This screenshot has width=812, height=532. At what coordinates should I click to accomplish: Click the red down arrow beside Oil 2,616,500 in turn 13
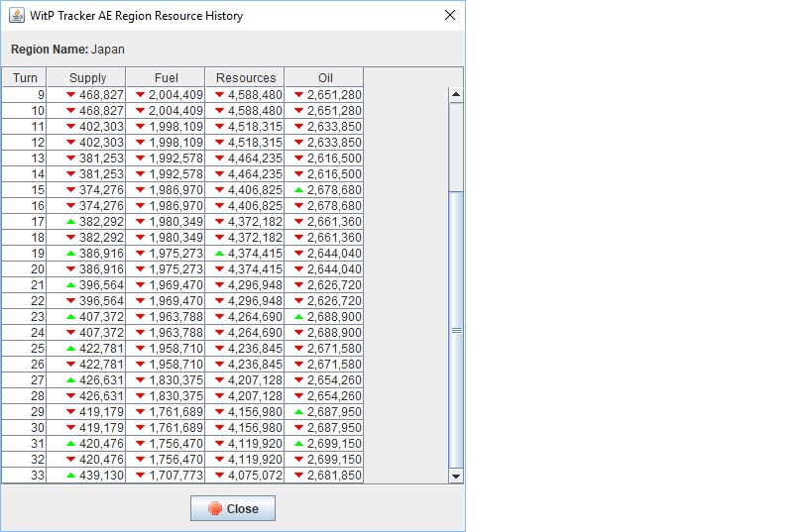pyautogui.click(x=298, y=159)
